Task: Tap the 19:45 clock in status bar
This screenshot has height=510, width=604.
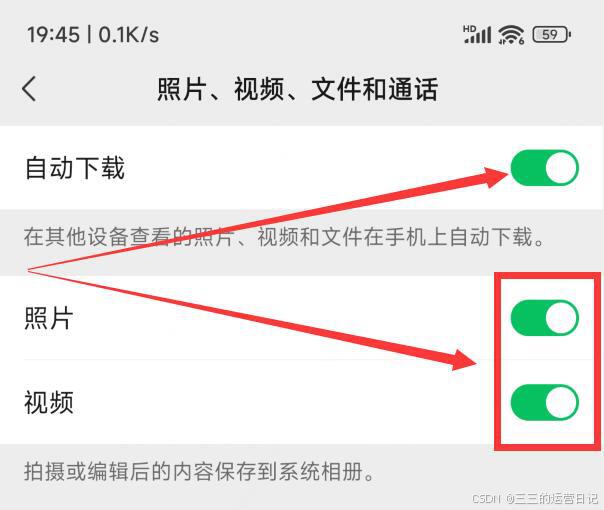Action: [x=54, y=35]
